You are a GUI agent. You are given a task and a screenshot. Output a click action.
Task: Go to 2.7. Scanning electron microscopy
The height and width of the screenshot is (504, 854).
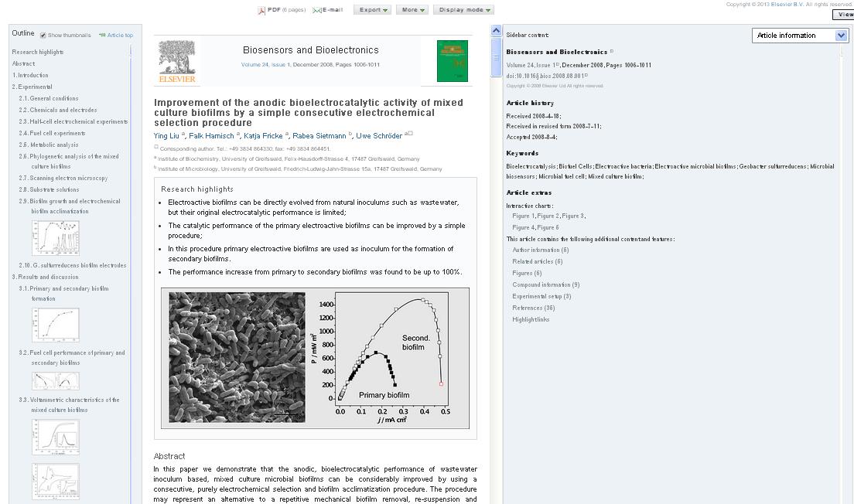click(63, 178)
